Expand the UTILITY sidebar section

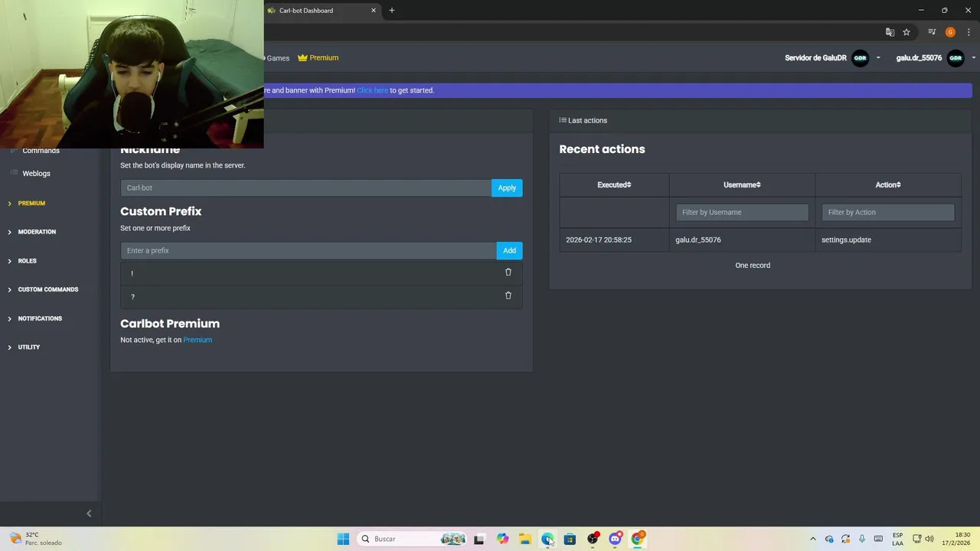(x=28, y=347)
